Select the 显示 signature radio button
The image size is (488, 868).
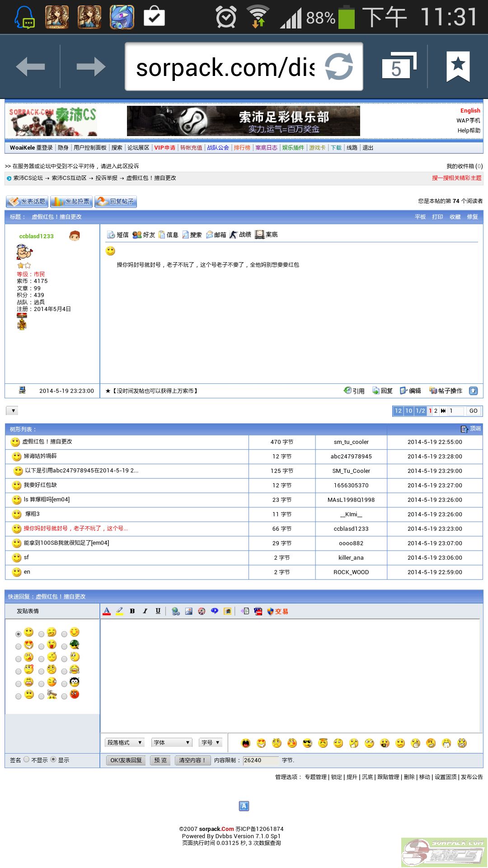53,759
